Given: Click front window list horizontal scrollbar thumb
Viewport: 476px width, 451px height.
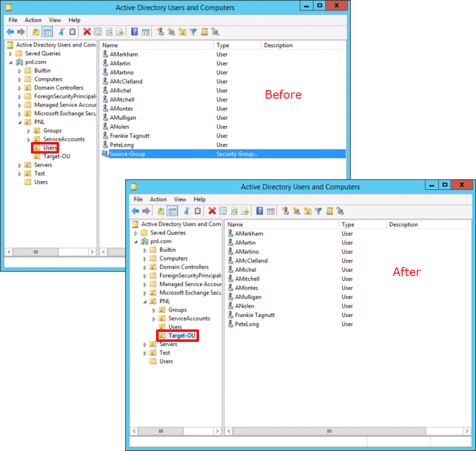Looking at the screenshot, I should coord(329,431).
